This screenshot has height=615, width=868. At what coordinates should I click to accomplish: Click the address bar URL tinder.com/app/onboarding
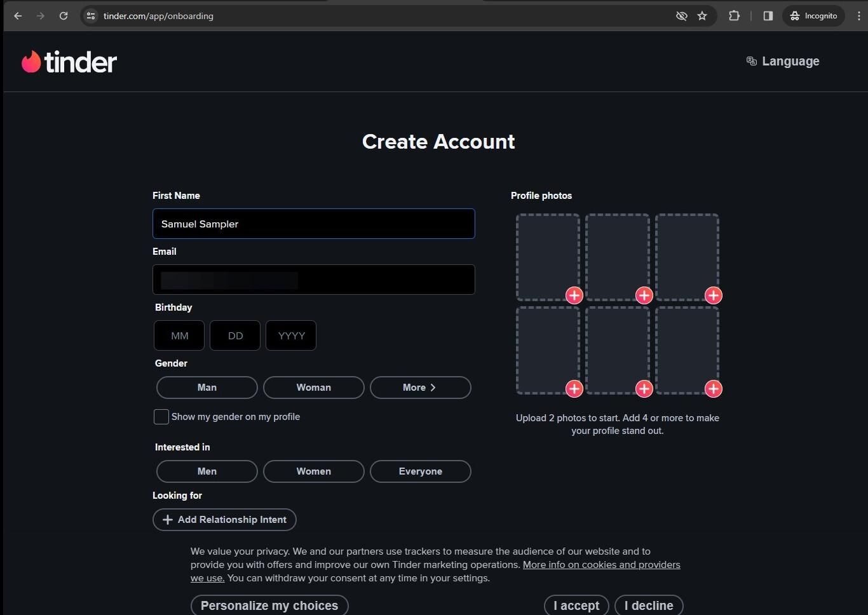pos(158,16)
